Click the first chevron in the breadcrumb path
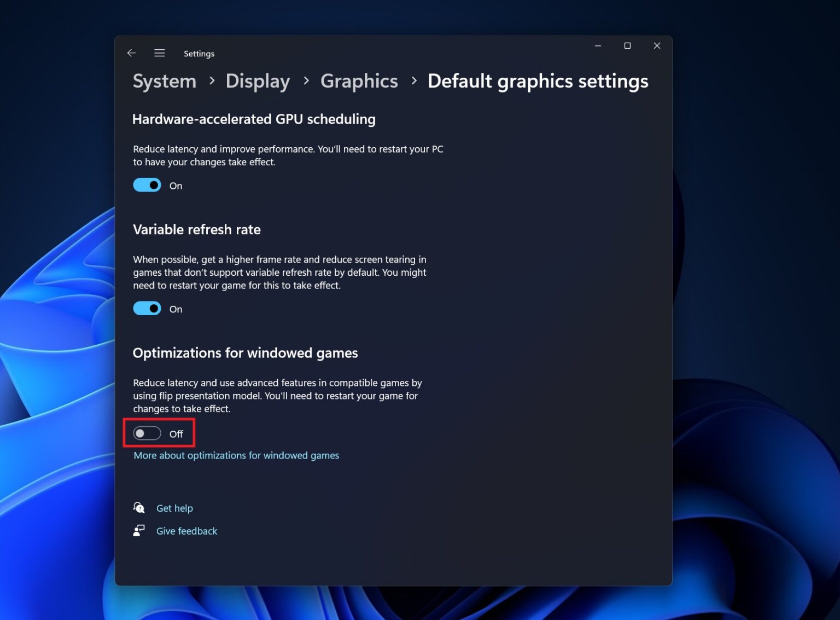The image size is (840, 620). click(211, 80)
